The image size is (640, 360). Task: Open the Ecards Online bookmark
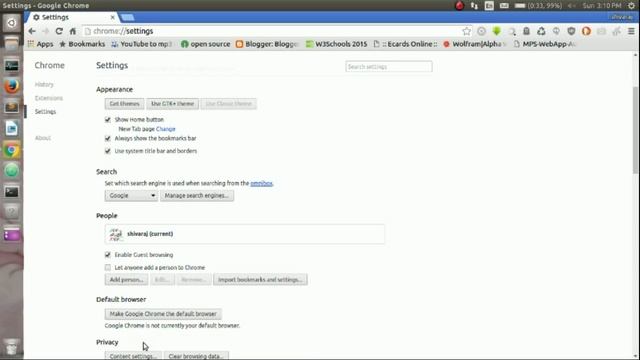(405, 44)
